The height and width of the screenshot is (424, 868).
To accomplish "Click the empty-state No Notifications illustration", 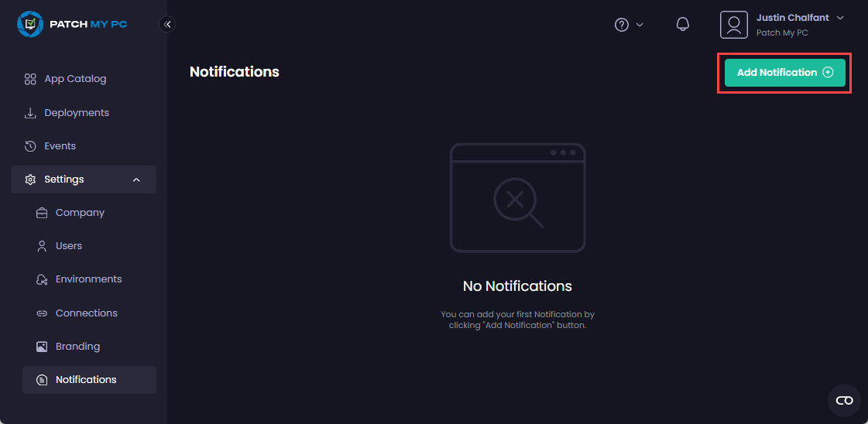I will coord(517,197).
